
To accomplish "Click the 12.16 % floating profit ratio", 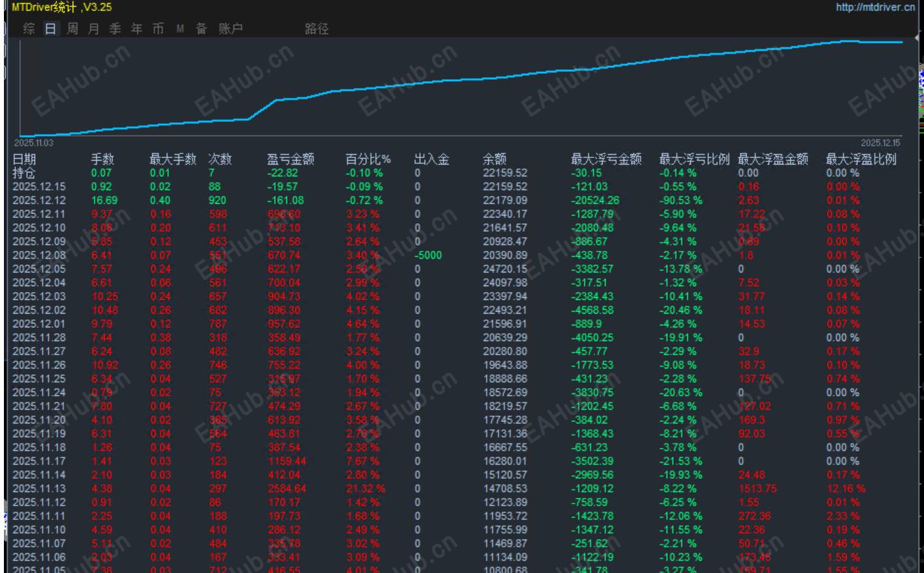I will [846, 489].
